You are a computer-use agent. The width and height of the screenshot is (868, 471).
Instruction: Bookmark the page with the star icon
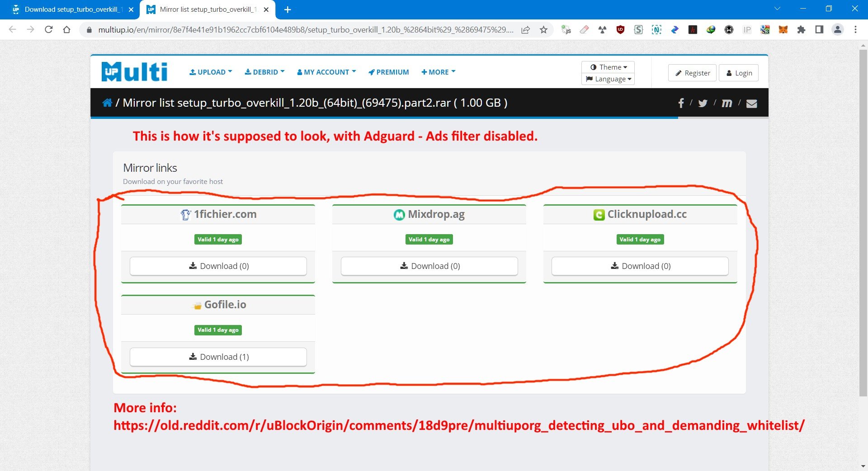click(x=544, y=29)
